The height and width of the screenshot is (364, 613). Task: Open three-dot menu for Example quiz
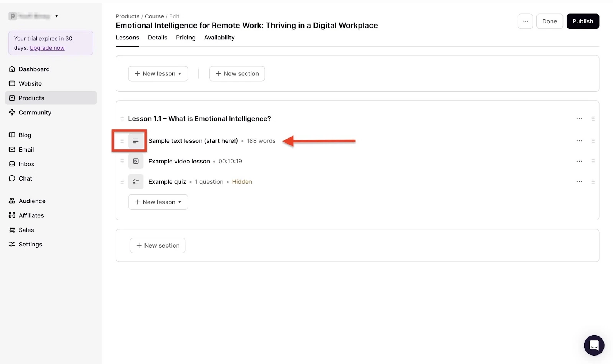click(579, 182)
